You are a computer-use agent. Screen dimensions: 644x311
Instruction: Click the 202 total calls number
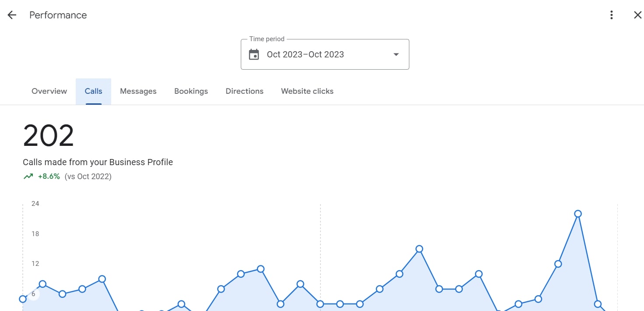click(x=48, y=136)
